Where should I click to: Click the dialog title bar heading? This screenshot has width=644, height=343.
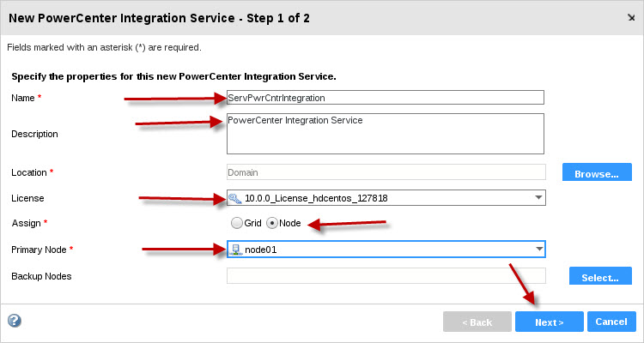(160, 18)
